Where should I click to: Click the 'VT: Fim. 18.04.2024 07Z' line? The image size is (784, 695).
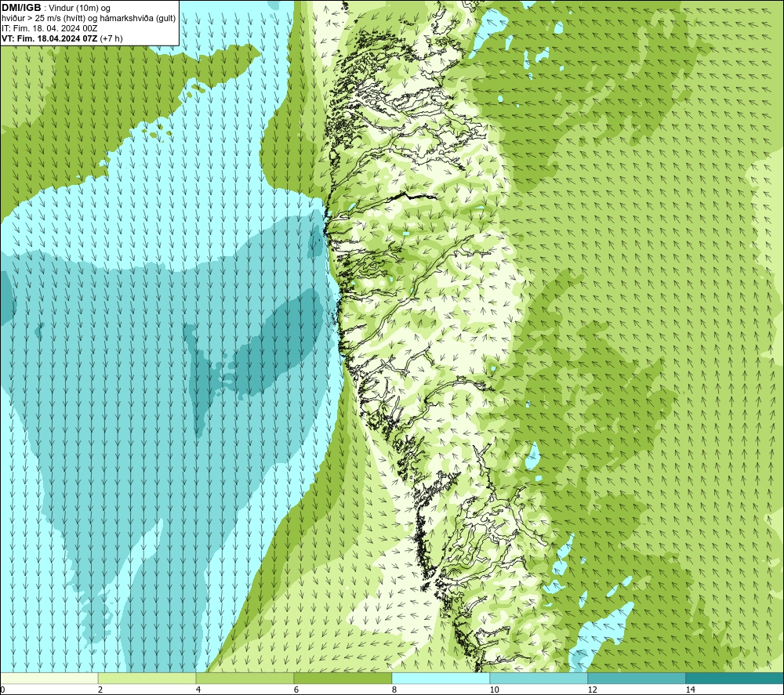click(x=50, y=38)
